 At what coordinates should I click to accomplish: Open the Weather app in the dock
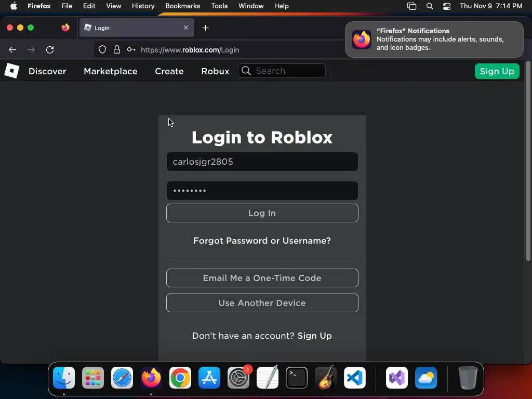coord(426,378)
